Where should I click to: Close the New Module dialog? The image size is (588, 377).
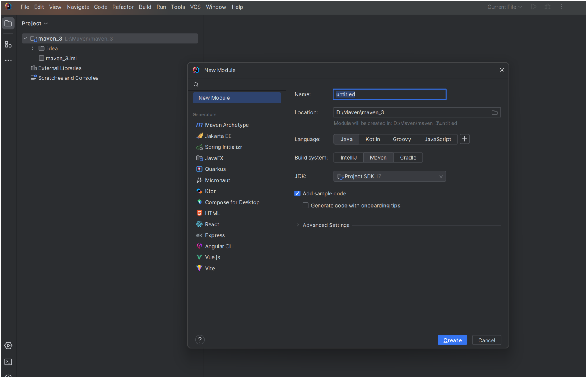click(502, 70)
